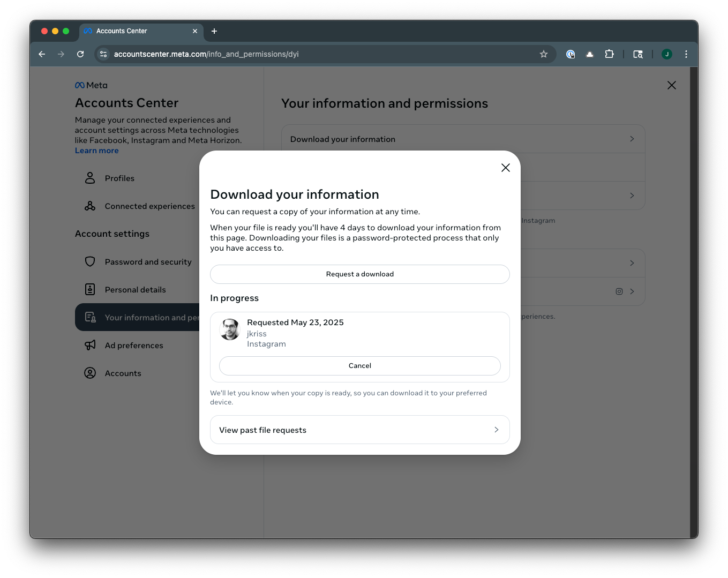Viewport: 728px width, 578px height.
Task: Click the 'In progress' heading text
Action: click(235, 298)
